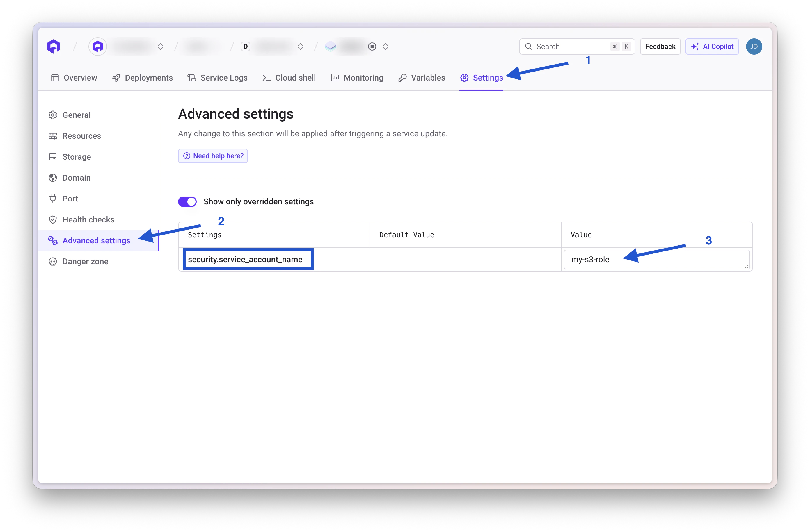Click the Port plug icon
This screenshot has height=532, width=810.
(53, 198)
